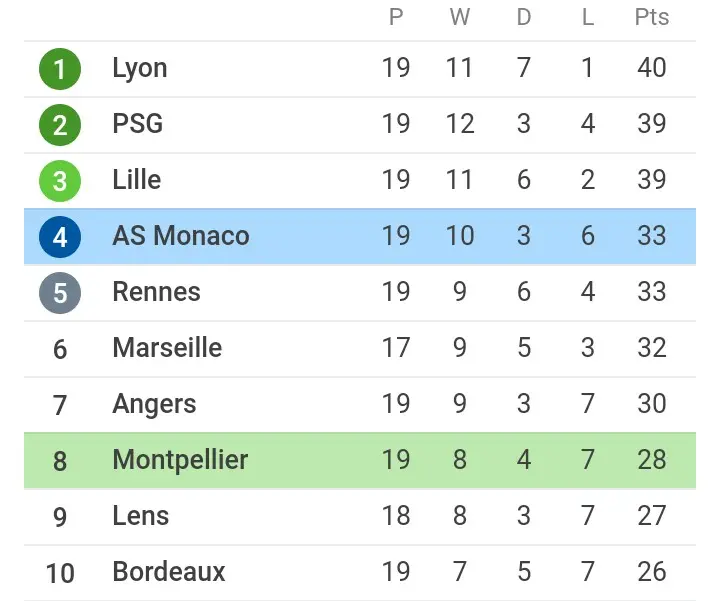Click the L column header
This screenshot has height=601, width=720.
click(588, 17)
